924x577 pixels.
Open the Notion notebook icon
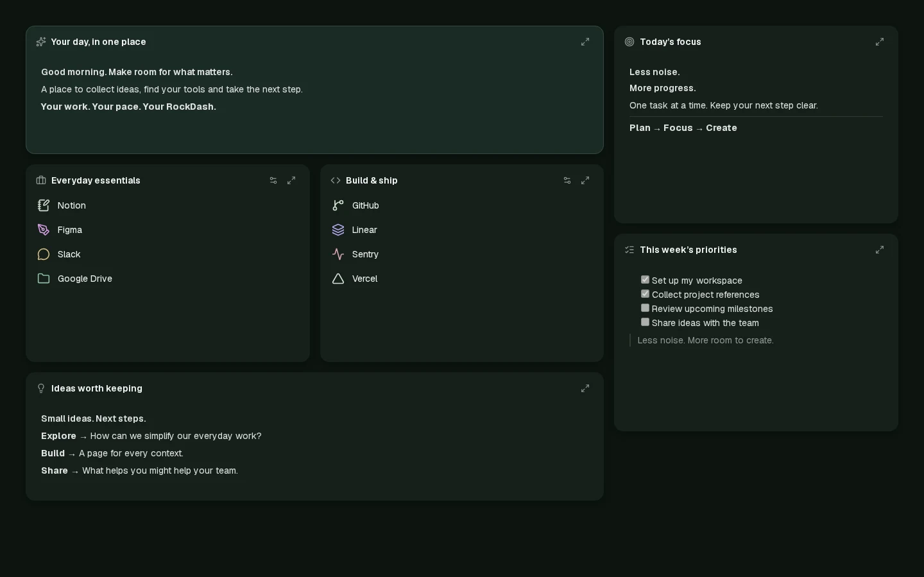[44, 205]
